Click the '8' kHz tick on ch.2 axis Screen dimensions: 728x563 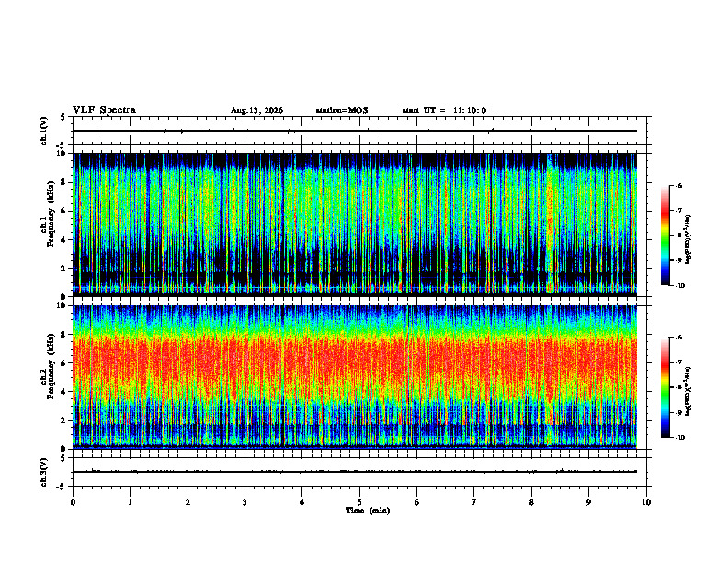(63, 335)
